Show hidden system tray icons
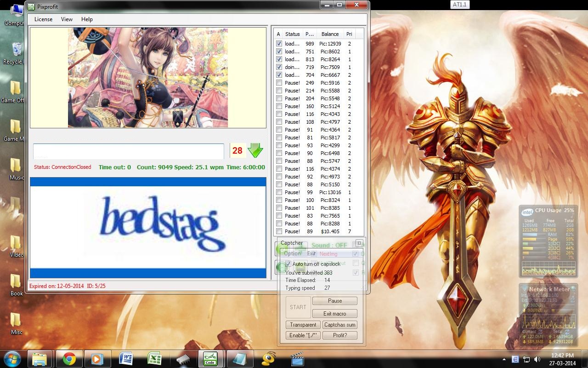The image size is (588, 368). 504,359
